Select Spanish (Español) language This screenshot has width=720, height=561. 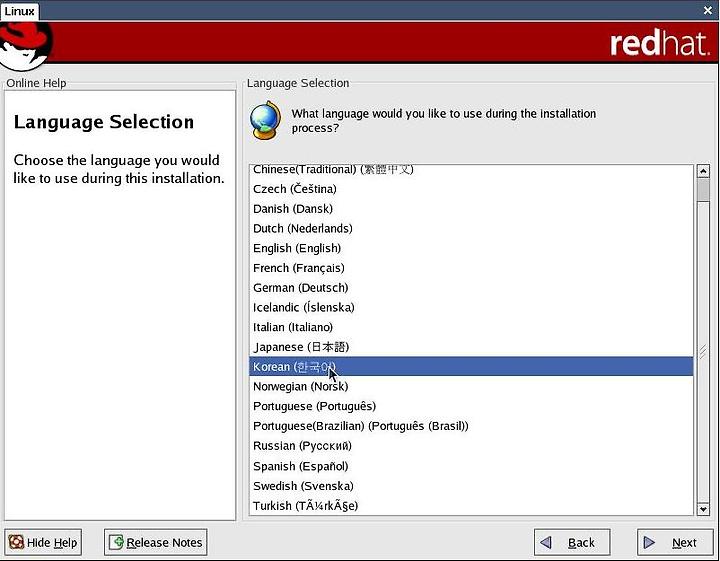pos(471,466)
